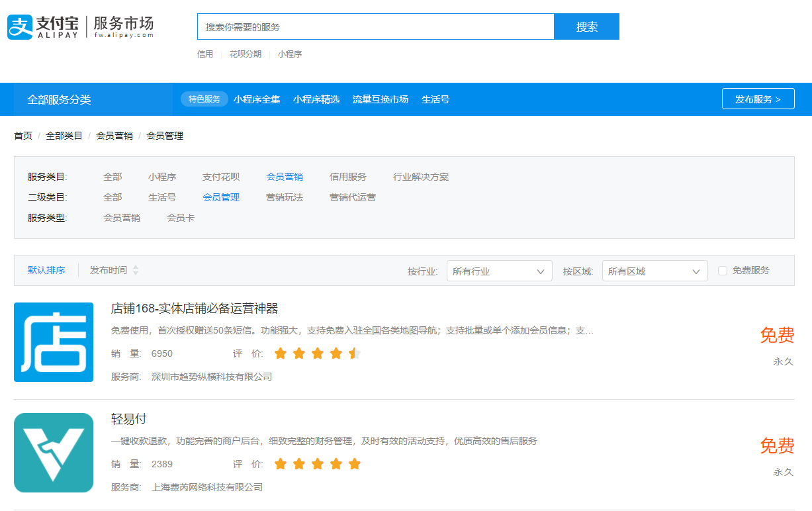Click the Alipay 支付宝 logo icon

[19, 25]
